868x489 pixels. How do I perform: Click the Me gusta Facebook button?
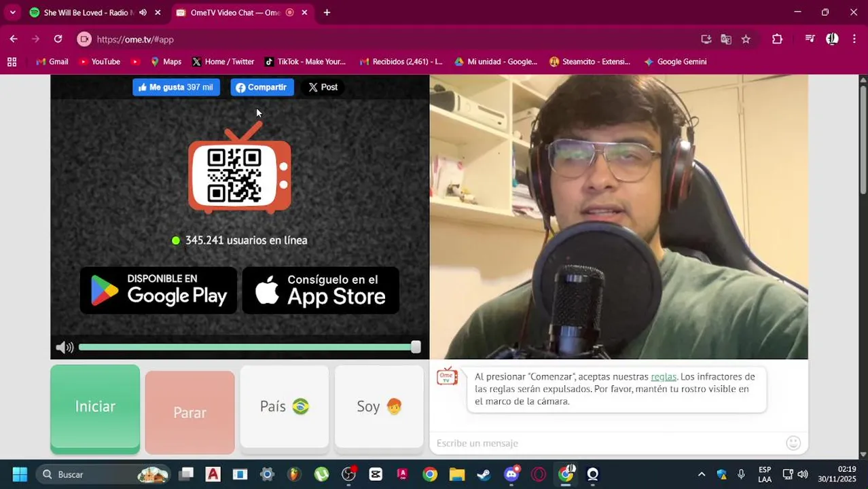click(x=176, y=87)
